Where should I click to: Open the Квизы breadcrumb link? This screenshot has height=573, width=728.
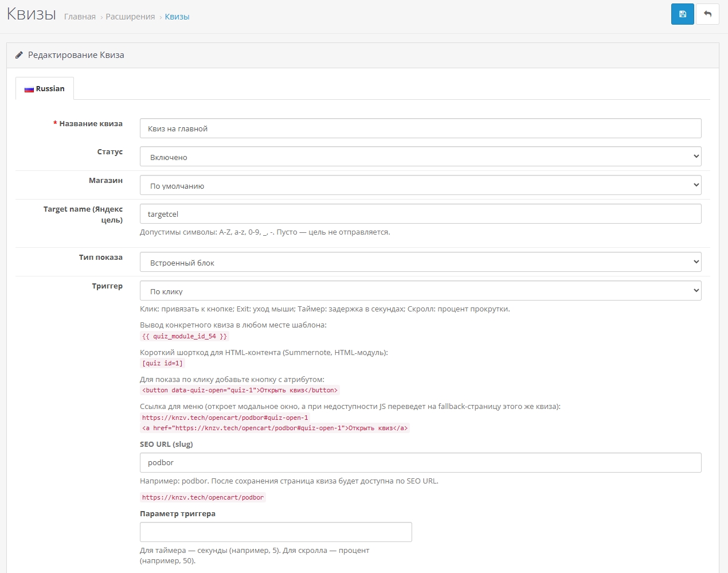click(177, 17)
